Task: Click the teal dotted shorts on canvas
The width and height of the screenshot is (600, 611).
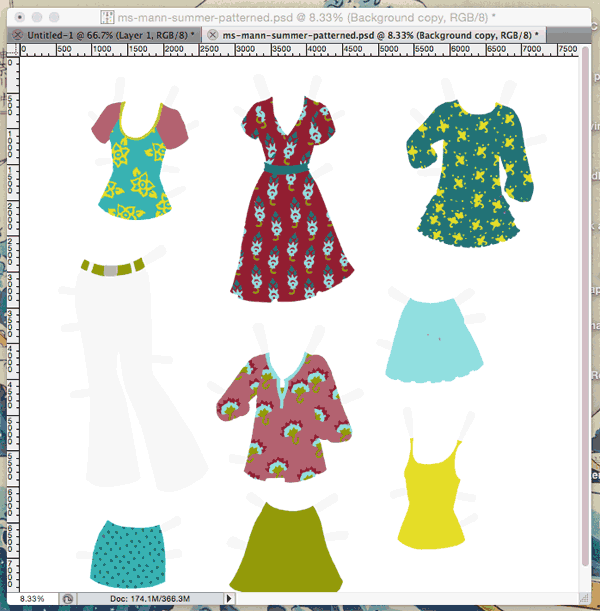Action: (x=127, y=554)
